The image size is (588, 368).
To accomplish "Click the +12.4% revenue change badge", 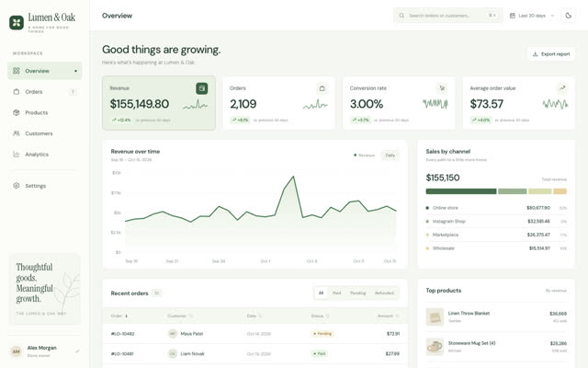I will pyautogui.click(x=121, y=121).
